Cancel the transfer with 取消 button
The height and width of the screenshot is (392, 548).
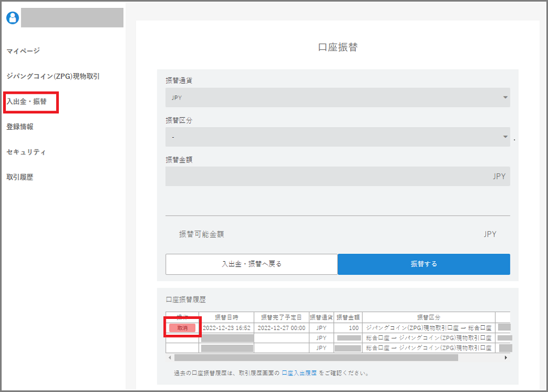(x=182, y=328)
